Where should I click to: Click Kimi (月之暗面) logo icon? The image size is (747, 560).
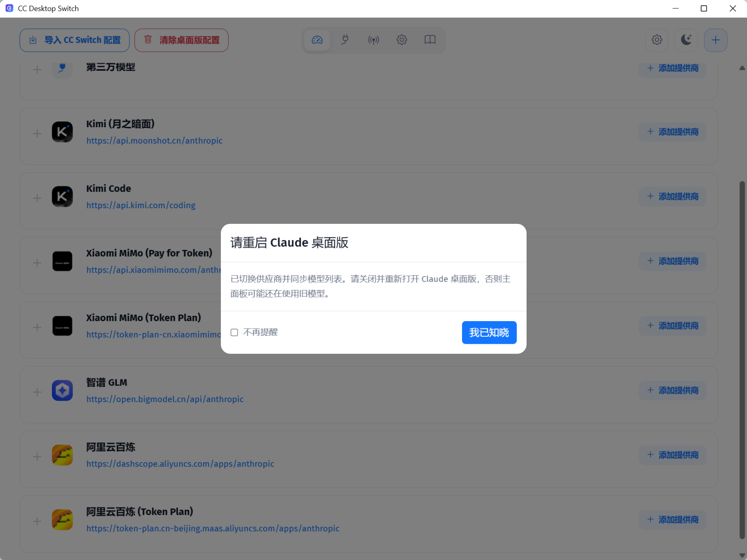click(x=62, y=132)
